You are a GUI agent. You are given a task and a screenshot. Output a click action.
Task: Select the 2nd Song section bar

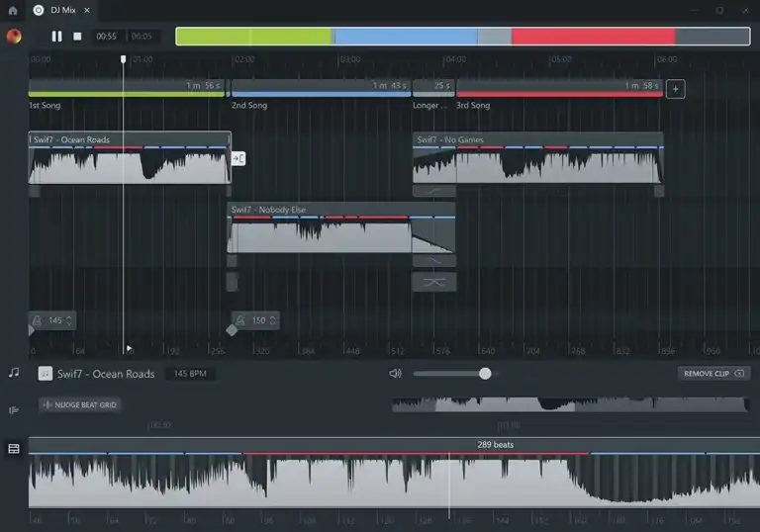(x=321, y=88)
